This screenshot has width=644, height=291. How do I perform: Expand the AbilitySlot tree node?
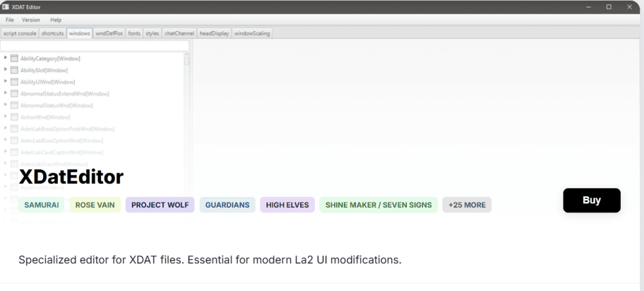6,70
